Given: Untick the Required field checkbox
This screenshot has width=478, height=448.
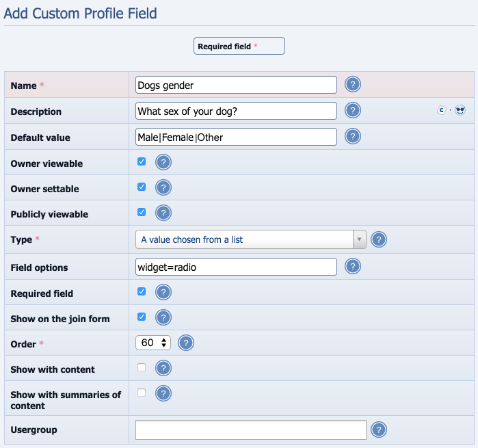Looking at the screenshot, I should (142, 291).
